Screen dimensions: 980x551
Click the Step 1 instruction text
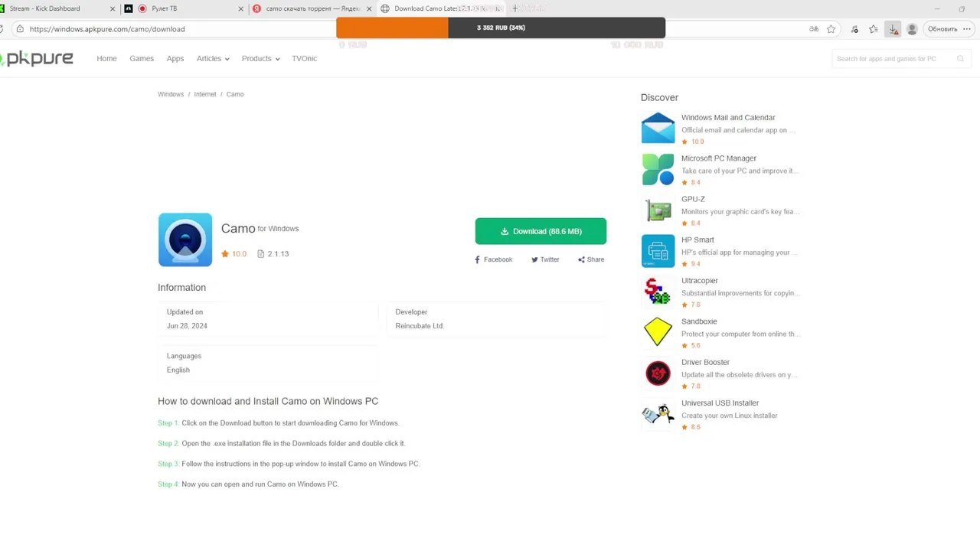coord(278,423)
